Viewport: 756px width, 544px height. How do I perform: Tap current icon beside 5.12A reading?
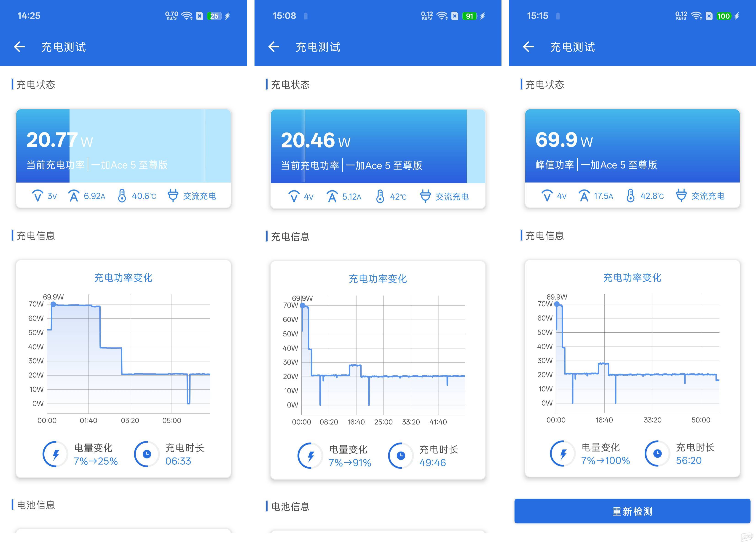(x=332, y=197)
